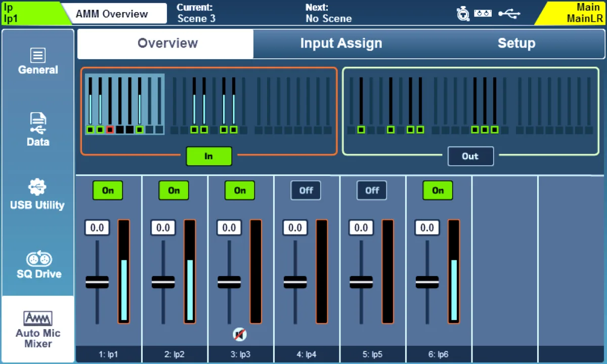Click the muted speaker icon on Ip3
607x364 pixels.
pyautogui.click(x=240, y=334)
